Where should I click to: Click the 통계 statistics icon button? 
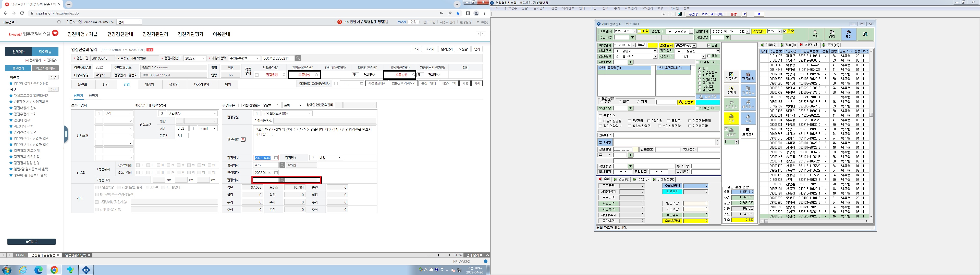(x=849, y=34)
